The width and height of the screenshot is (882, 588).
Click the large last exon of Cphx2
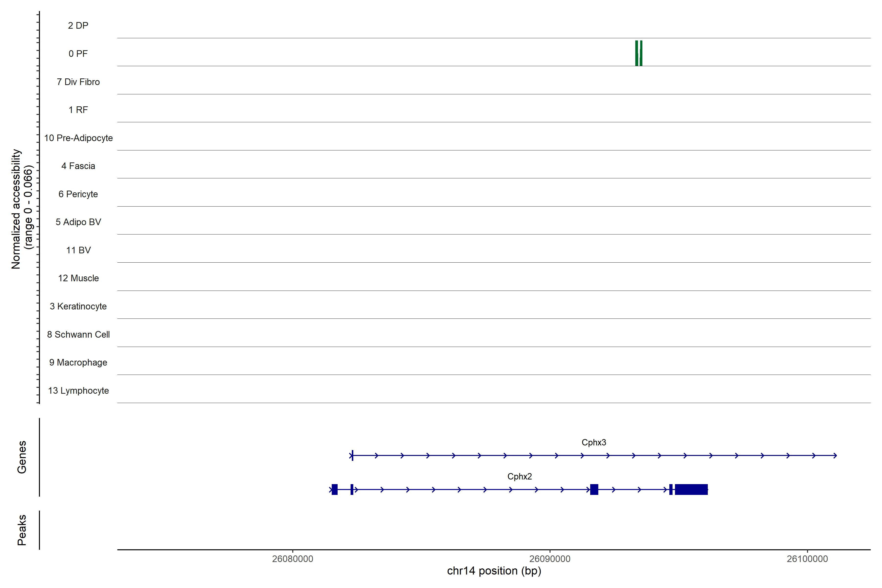click(x=691, y=489)
